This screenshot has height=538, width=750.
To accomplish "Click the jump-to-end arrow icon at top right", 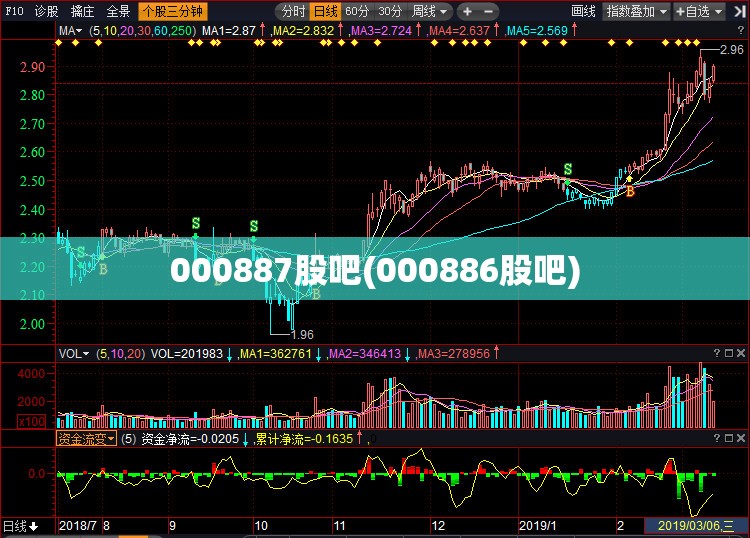I will (x=739, y=11).
